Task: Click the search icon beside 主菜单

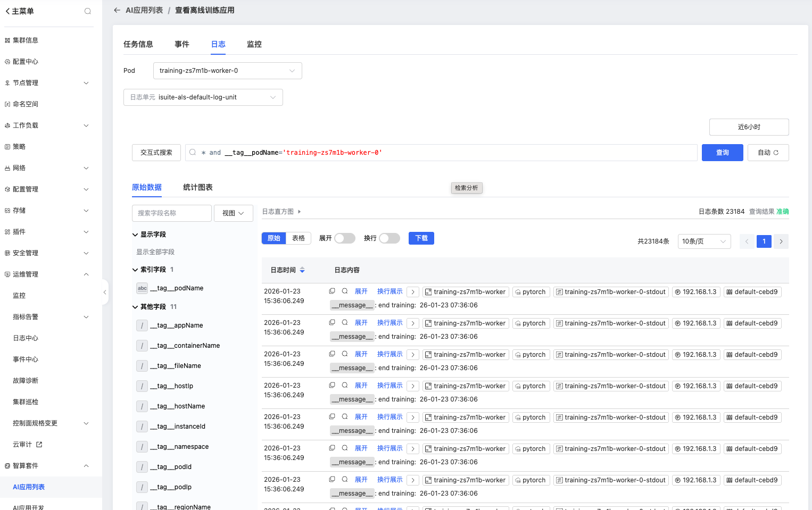Action: pyautogui.click(x=88, y=11)
